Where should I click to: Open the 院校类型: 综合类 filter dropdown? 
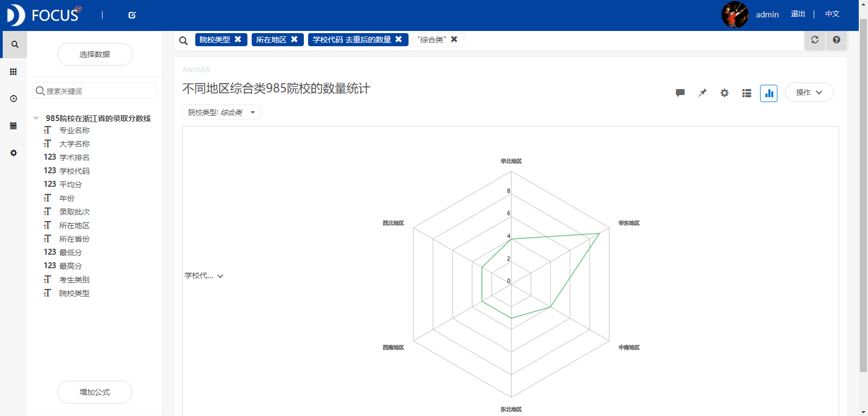(x=221, y=112)
